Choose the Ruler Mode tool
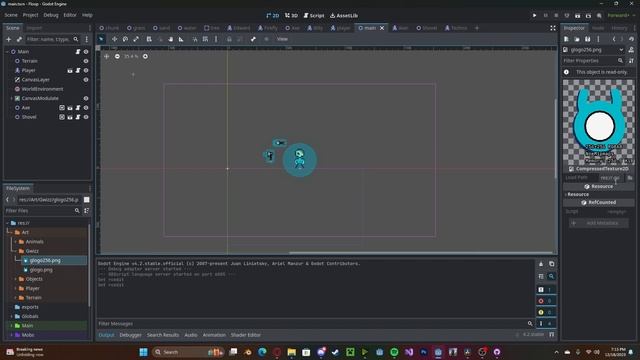 click(181, 39)
